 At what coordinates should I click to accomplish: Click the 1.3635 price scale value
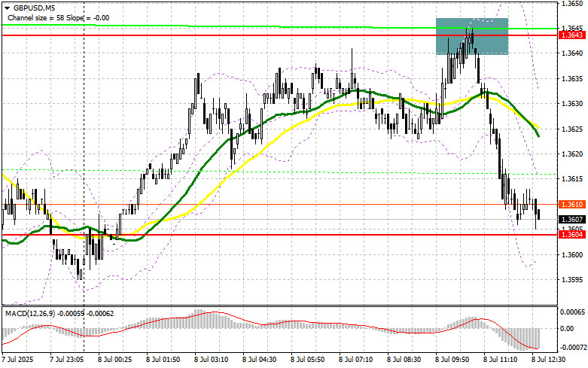click(572, 79)
